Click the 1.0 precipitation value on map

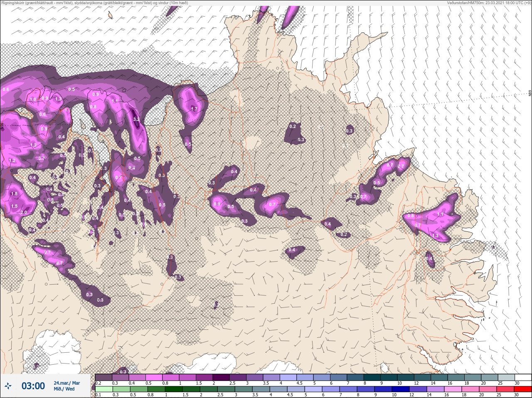coord(33,100)
